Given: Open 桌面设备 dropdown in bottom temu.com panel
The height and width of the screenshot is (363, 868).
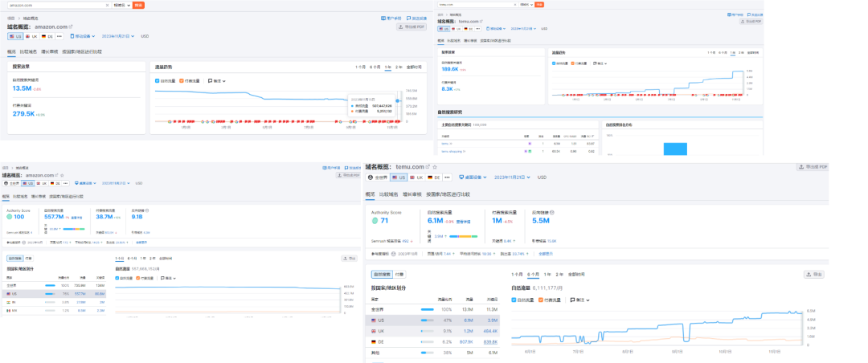Looking at the screenshot, I should coord(473,177).
